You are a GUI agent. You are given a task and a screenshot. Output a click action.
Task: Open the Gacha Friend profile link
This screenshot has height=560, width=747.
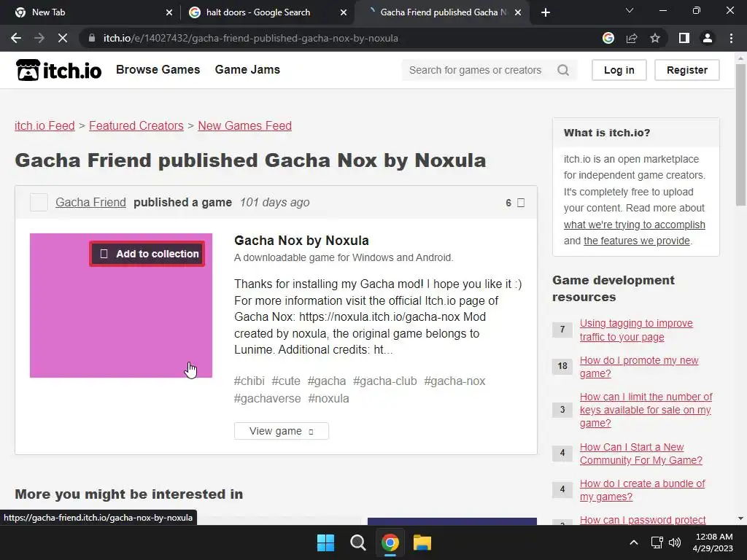pyautogui.click(x=90, y=203)
